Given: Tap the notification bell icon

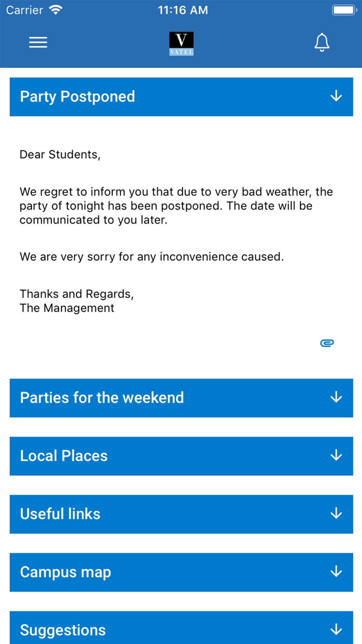Looking at the screenshot, I should pos(321,43).
